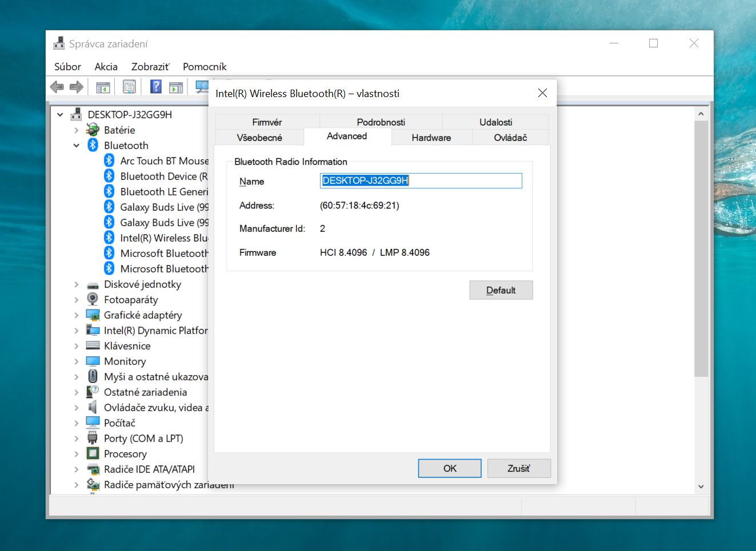Select the Procesory processor icon

[x=93, y=453]
